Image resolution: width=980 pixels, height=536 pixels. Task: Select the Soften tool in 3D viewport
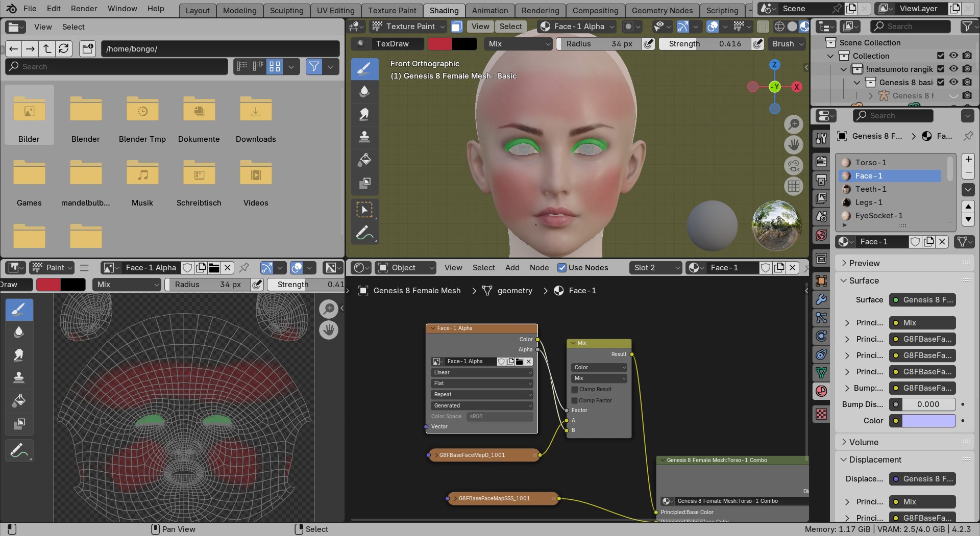[364, 92]
